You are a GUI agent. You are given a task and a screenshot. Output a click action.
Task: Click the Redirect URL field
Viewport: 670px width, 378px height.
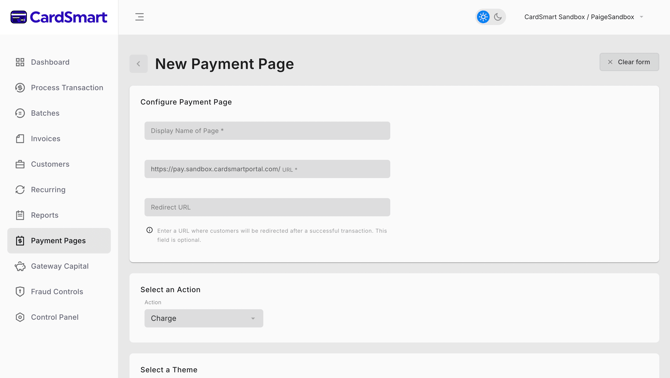tap(267, 207)
